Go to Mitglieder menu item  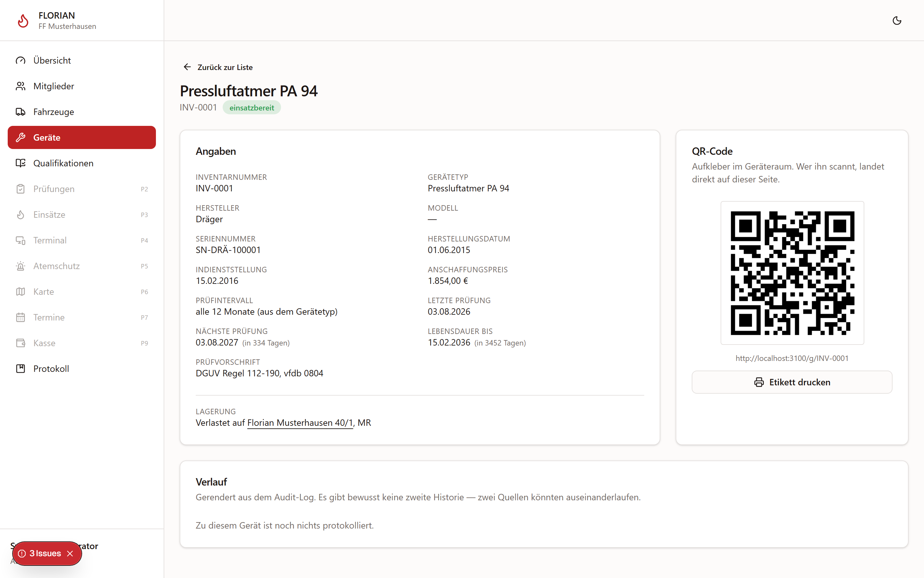(x=82, y=86)
